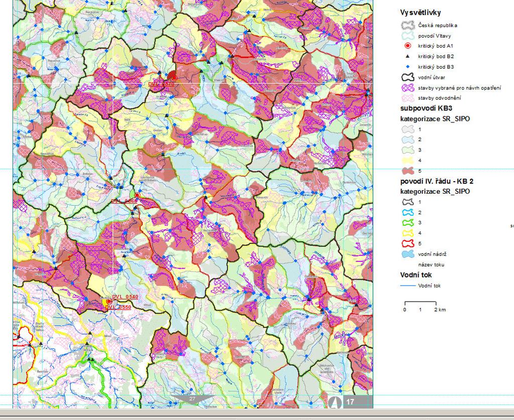Click the DVL_0540 map label
The image size is (514, 420).
(125, 297)
